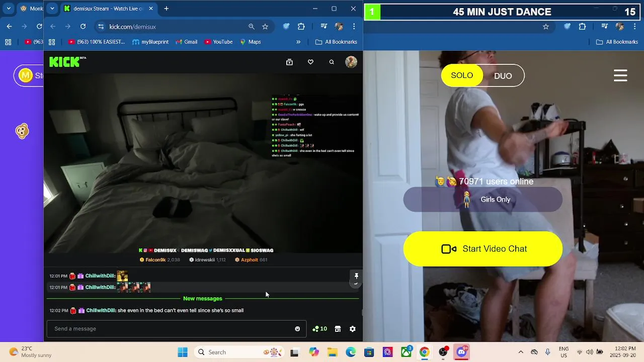Open All Bookmarks folder in Kick window
This screenshot has height=362, width=644.
[336, 42]
